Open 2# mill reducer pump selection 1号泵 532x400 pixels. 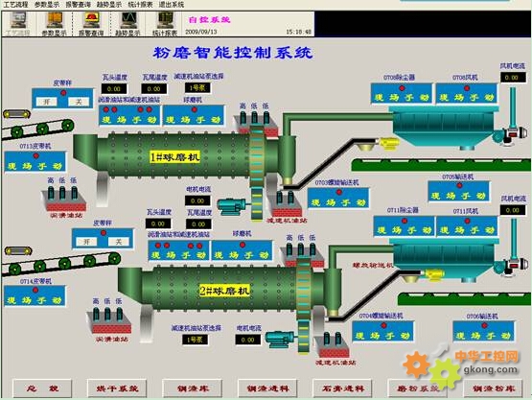pyautogui.click(x=196, y=340)
